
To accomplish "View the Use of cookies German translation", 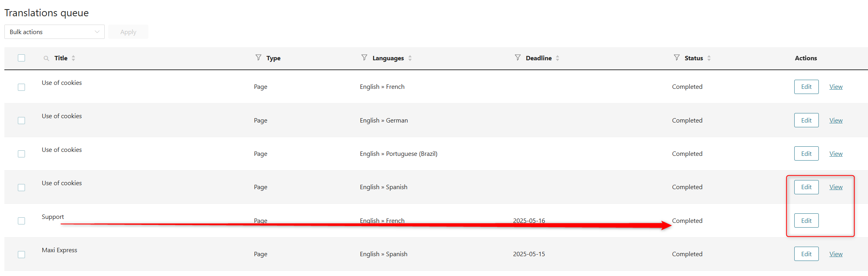I will (x=836, y=120).
